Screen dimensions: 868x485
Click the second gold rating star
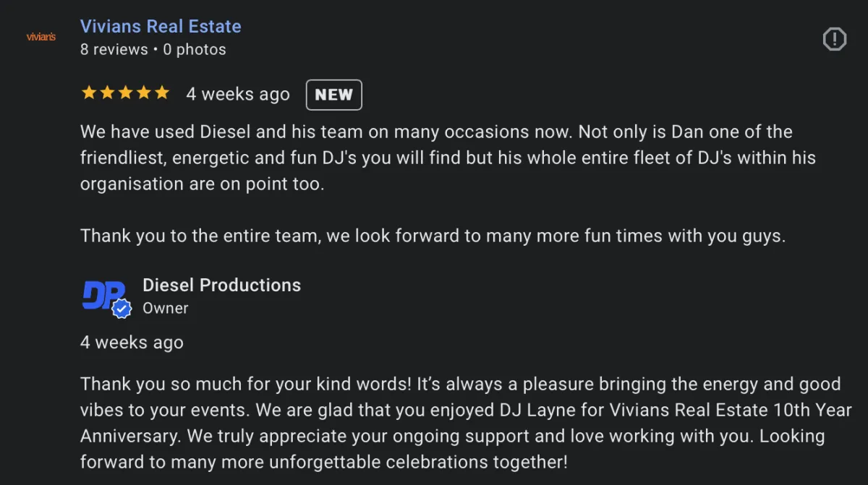coord(107,93)
